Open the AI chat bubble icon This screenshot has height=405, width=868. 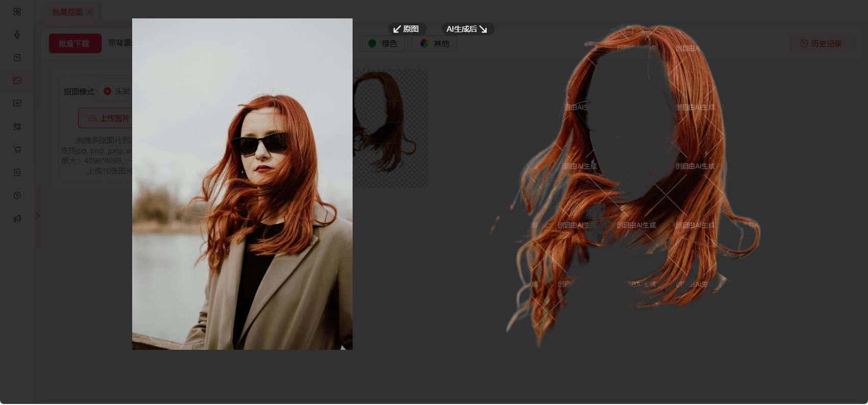tap(17, 104)
